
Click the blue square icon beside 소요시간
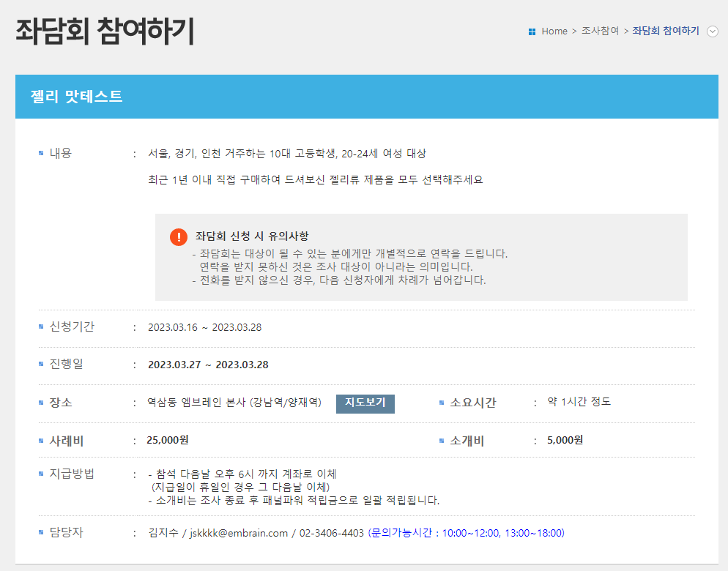[441, 402]
